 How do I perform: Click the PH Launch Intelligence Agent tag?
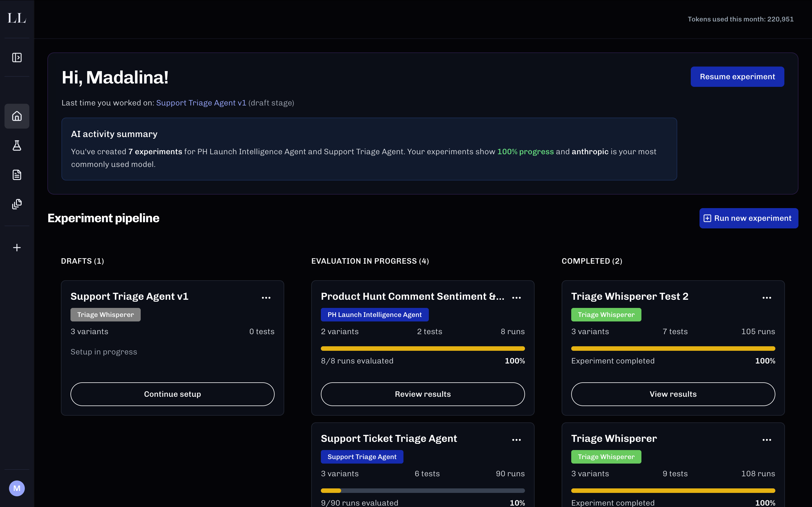(374, 314)
